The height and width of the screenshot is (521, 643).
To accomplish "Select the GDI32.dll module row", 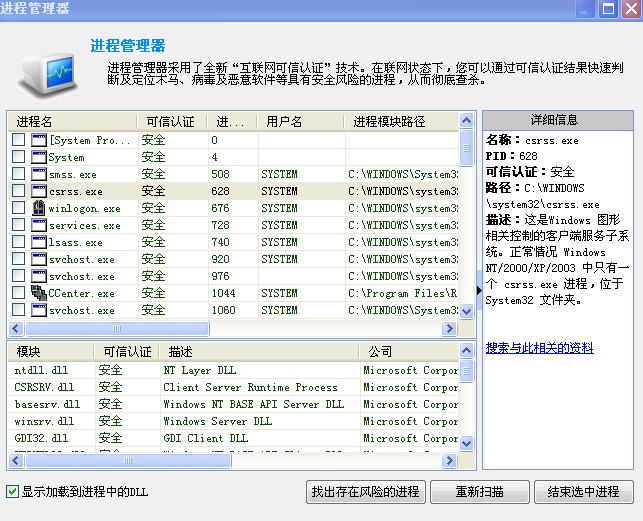I will point(233,438).
